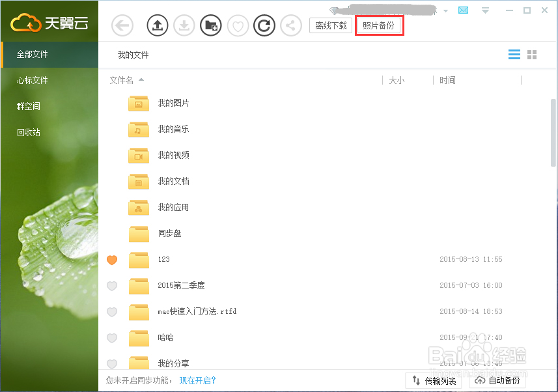Open the mail message icon
The width and height of the screenshot is (558, 392).
pos(464,10)
